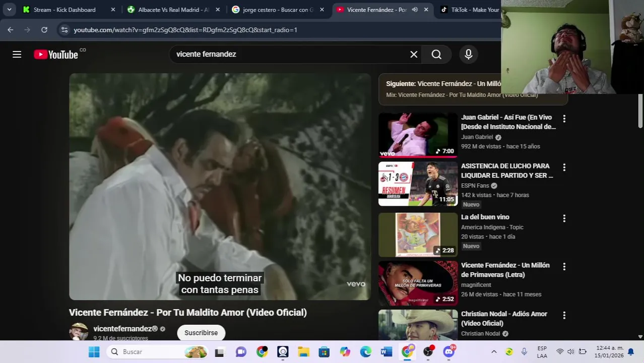Switch to jorge cestero Google search tab
The height and width of the screenshot is (363, 644).
click(x=278, y=10)
